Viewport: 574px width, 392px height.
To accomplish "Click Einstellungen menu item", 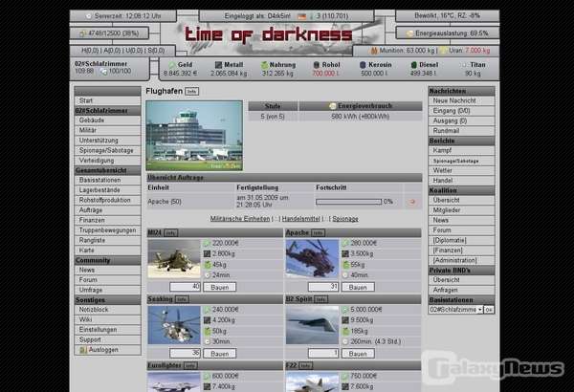I will [x=107, y=330].
